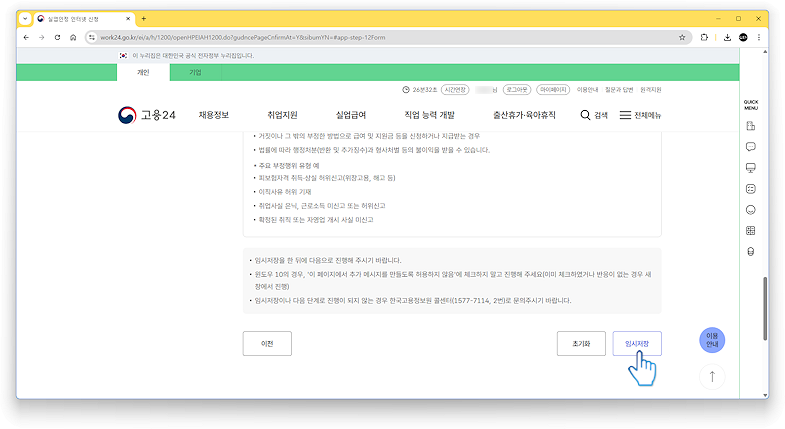The image size is (785, 429).
Task: Reload the page with the refresh icon
Action: pyautogui.click(x=58, y=38)
